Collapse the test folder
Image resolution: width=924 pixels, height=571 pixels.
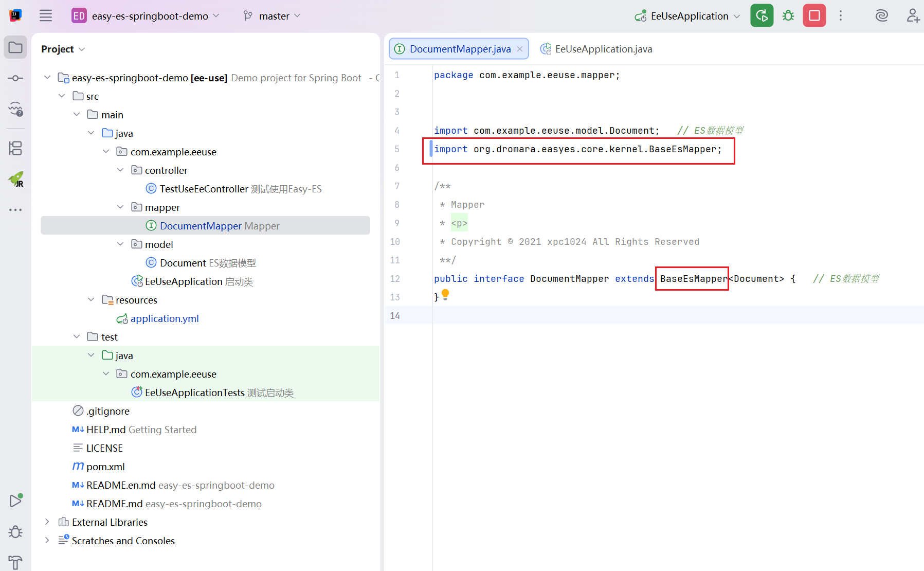click(77, 337)
